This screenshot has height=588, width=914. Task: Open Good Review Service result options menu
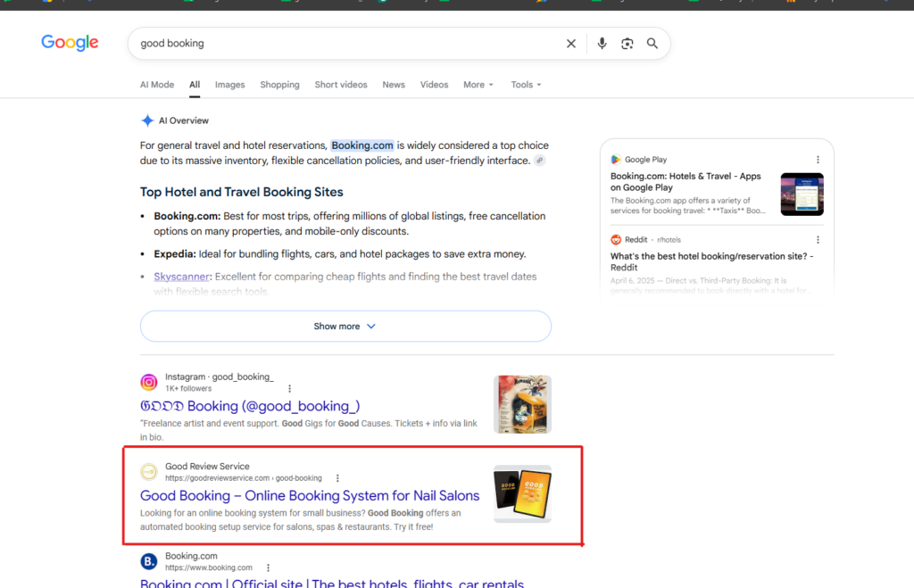click(x=337, y=478)
